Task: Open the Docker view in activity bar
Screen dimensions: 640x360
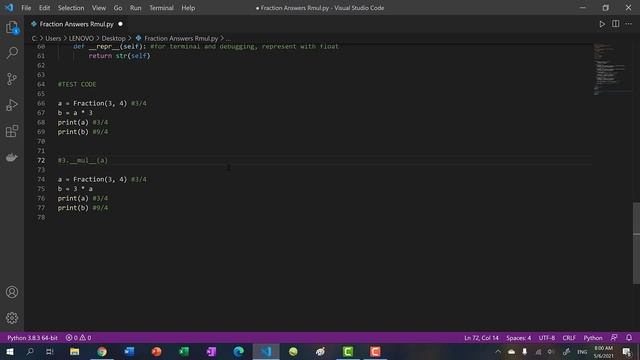Action: (12, 157)
